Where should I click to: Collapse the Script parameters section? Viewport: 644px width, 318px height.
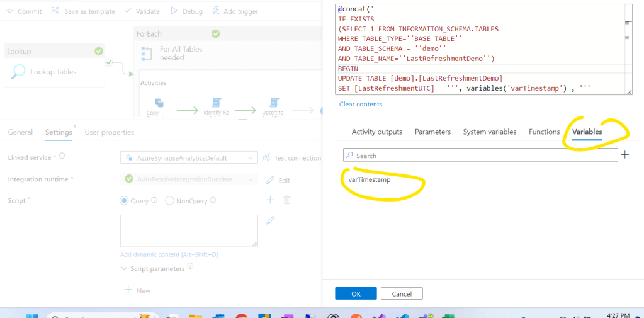point(124,268)
